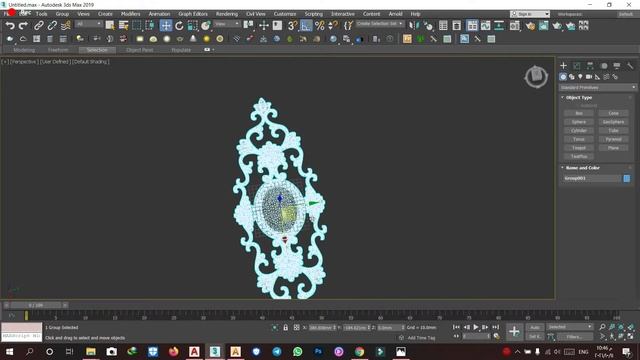Toggle the Spinner Snap icon
Viewport: 640px width, 360px height.
click(x=333, y=26)
